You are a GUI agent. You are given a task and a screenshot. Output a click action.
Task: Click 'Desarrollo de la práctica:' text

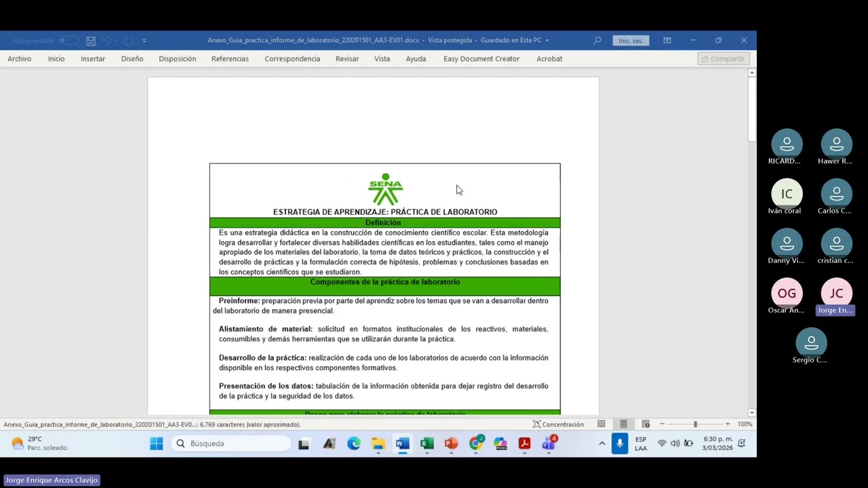click(262, 358)
